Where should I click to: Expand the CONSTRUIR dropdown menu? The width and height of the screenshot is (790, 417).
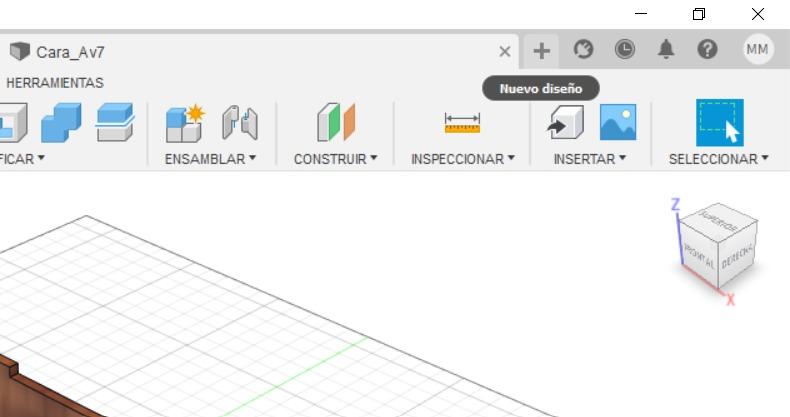[x=336, y=159]
